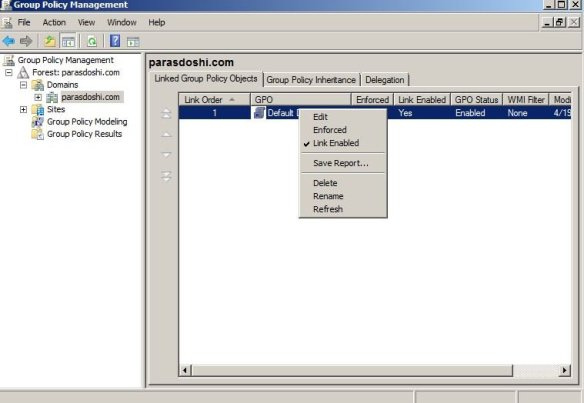
Task: Open the Window menu
Action: pos(122,22)
